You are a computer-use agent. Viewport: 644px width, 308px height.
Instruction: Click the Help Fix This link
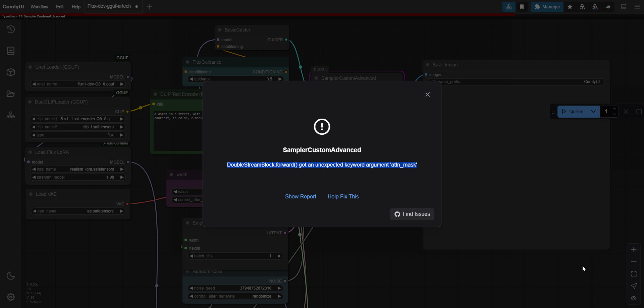(x=343, y=196)
